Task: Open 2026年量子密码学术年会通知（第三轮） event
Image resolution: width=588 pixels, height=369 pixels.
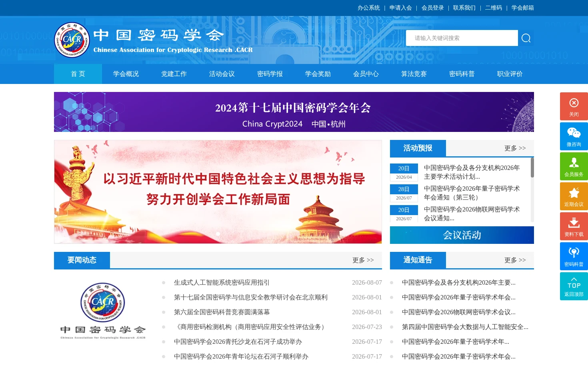Action: (x=472, y=193)
